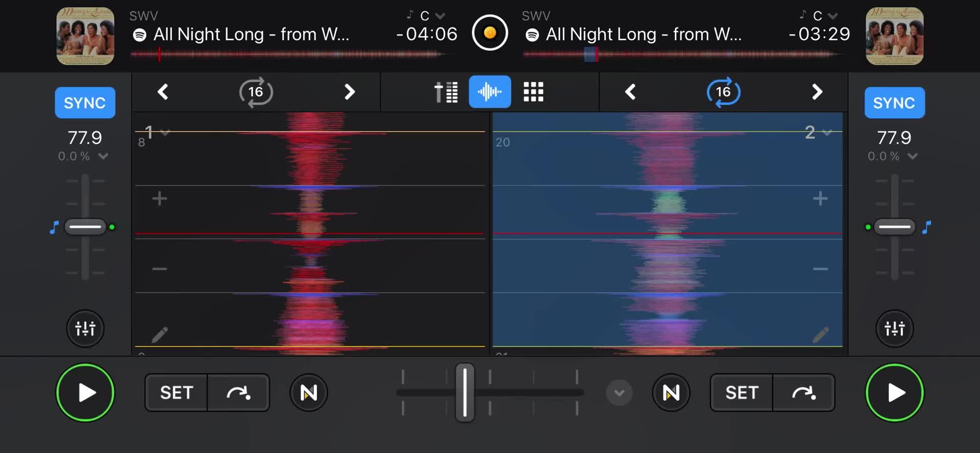Image resolution: width=980 pixels, height=453 pixels.
Task: Edit left deck beat grid with pencil
Action: (160, 335)
